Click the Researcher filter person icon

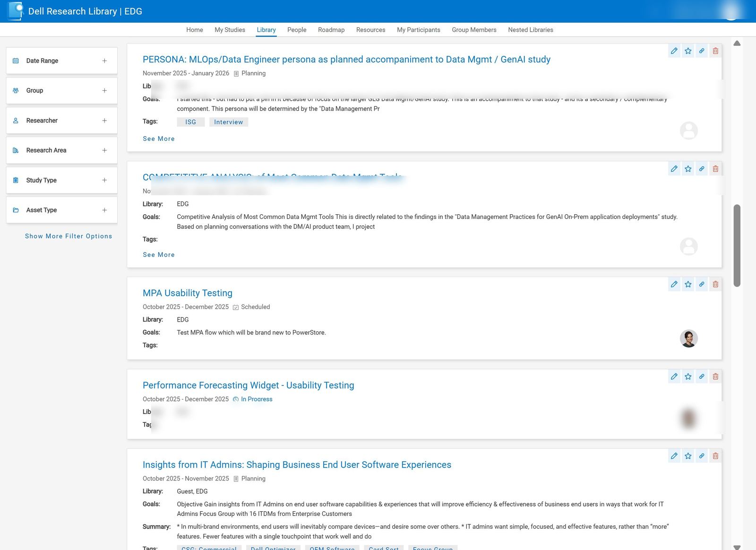coord(16,120)
